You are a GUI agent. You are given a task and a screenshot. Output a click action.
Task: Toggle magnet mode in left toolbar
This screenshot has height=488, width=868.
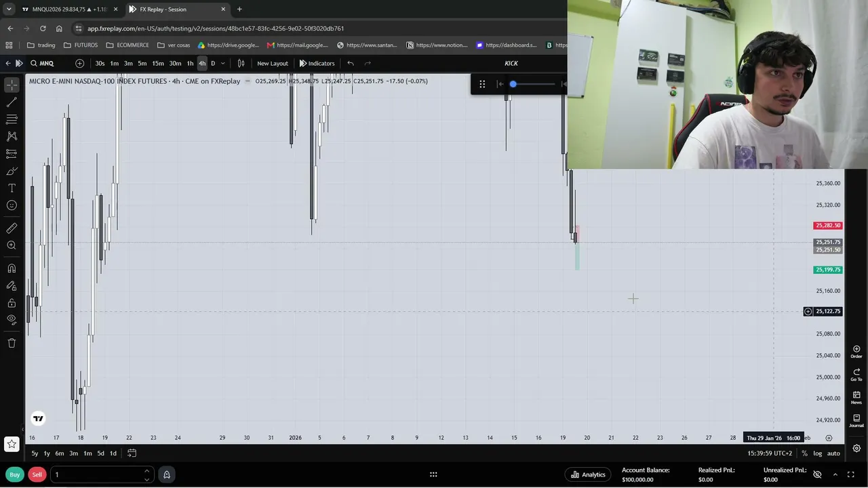pyautogui.click(x=12, y=268)
